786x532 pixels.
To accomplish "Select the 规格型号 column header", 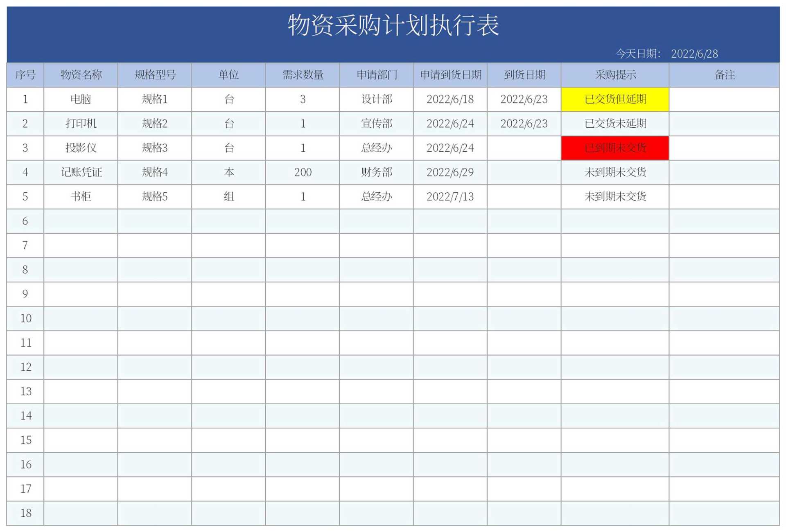I will click(x=155, y=75).
